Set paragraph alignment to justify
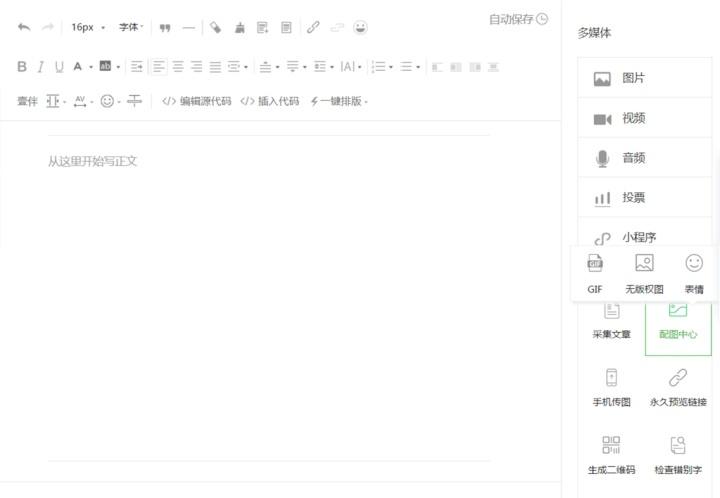This screenshot has height=498, width=720. tap(215, 67)
